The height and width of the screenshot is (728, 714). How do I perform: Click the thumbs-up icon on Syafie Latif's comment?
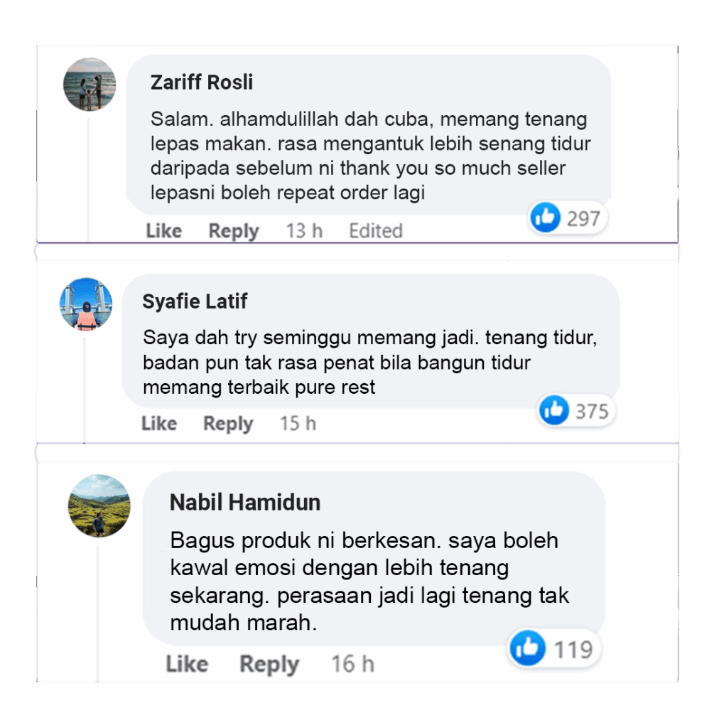(553, 410)
